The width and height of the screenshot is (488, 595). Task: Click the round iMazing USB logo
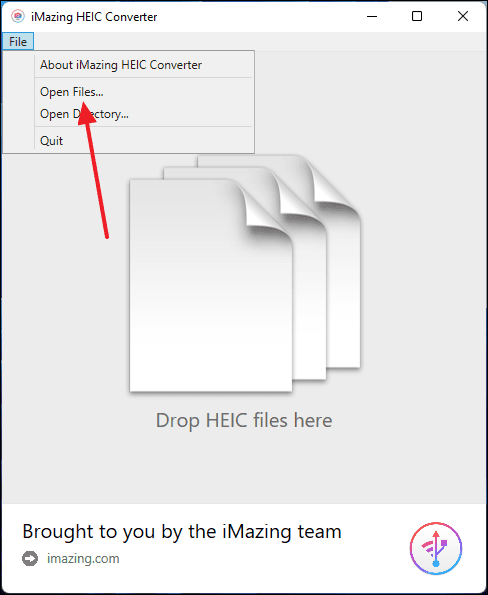[x=436, y=548]
